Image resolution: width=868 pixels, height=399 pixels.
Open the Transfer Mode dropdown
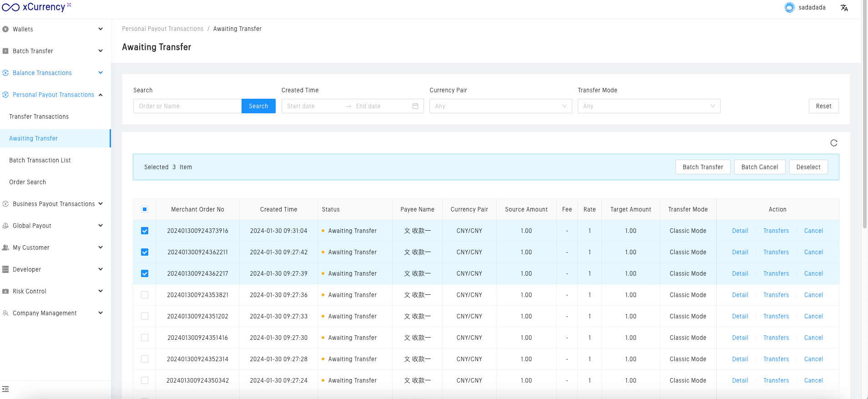click(649, 106)
